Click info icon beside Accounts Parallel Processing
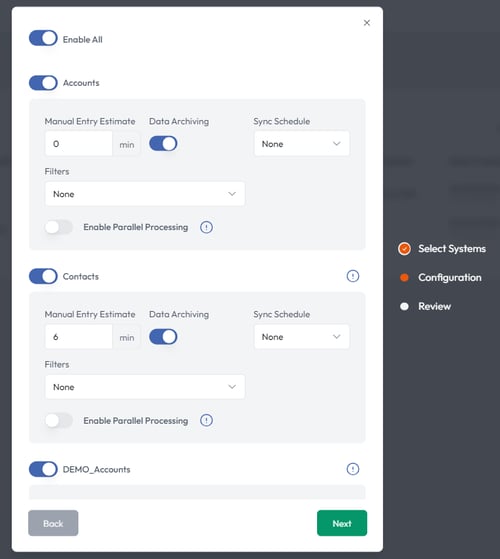Screen dimensions: 500x559 [206, 227]
